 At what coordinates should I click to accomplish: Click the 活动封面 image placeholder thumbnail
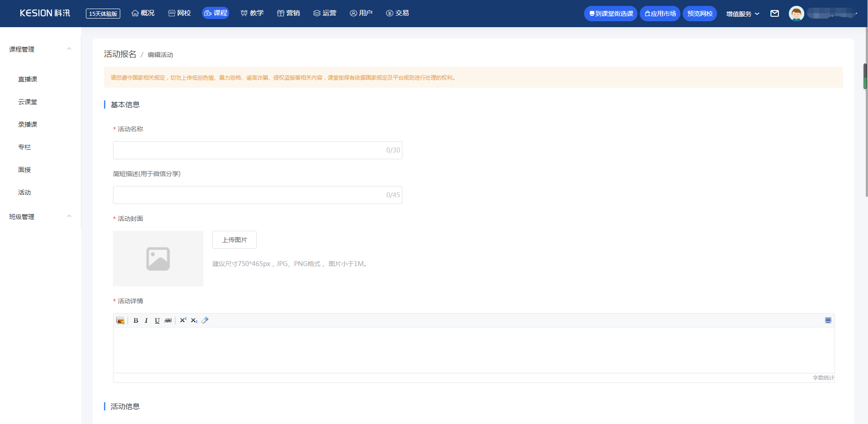(158, 258)
